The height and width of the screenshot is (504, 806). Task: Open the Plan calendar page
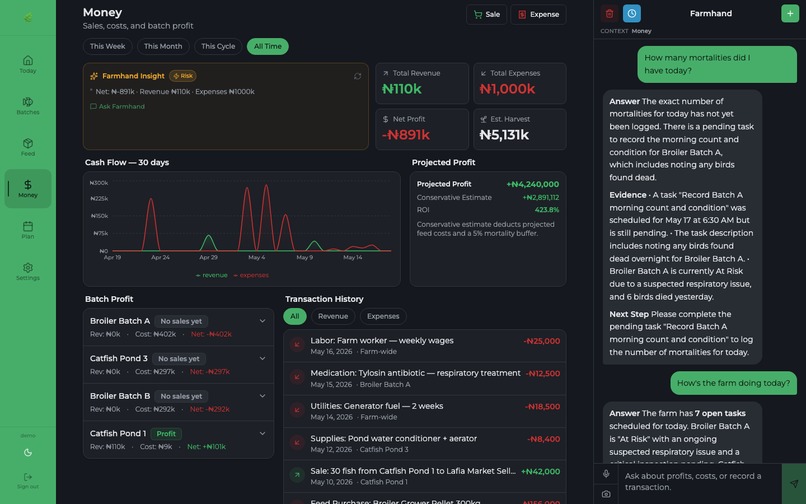pyautogui.click(x=28, y=230)
